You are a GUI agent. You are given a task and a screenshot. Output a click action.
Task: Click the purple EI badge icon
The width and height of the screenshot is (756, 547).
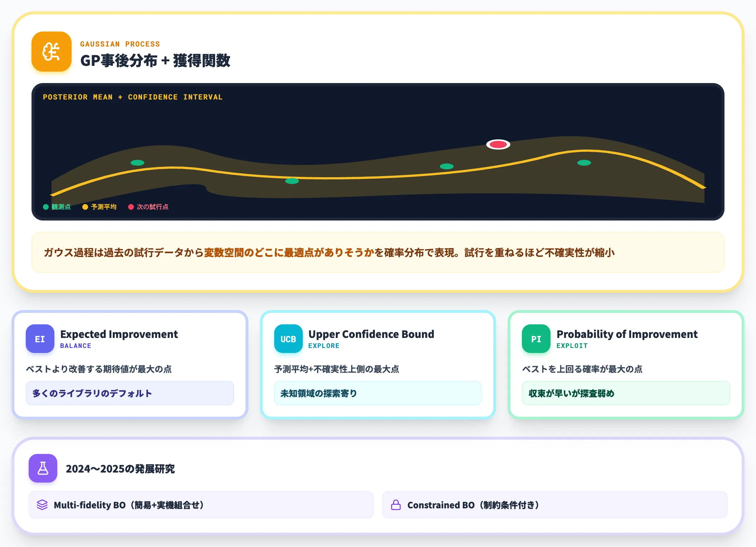pos(40,339)
